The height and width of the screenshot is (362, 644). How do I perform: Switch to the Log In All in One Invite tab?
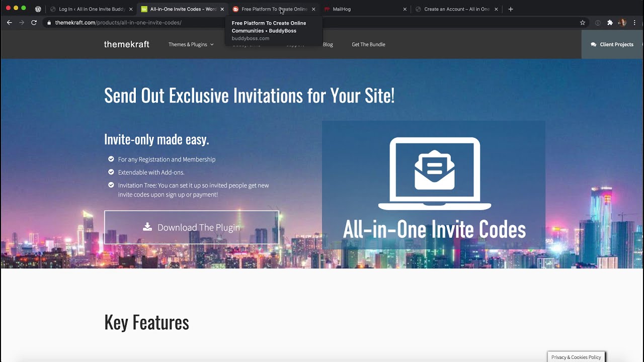point(91,9)
